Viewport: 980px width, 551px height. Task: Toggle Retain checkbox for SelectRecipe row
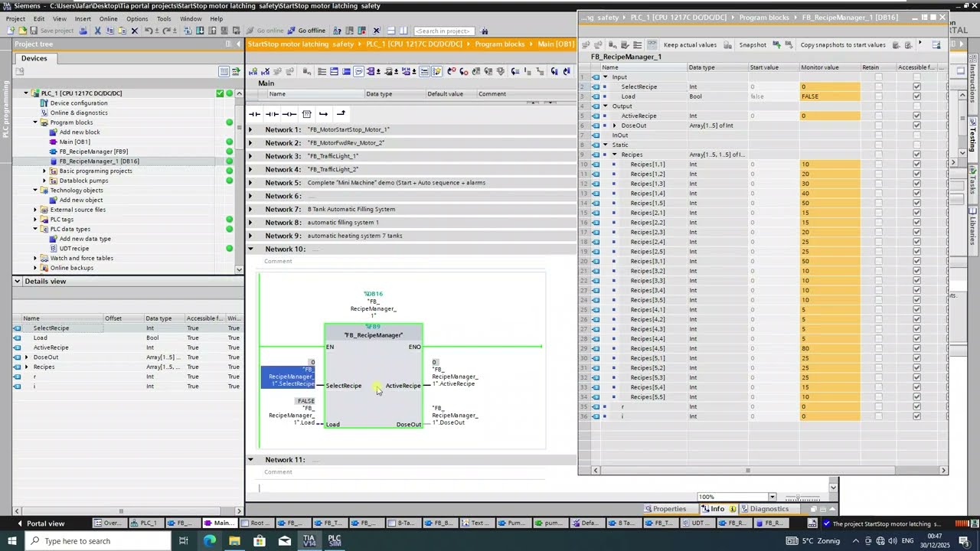pyautogui.click(x=878, y=86)
